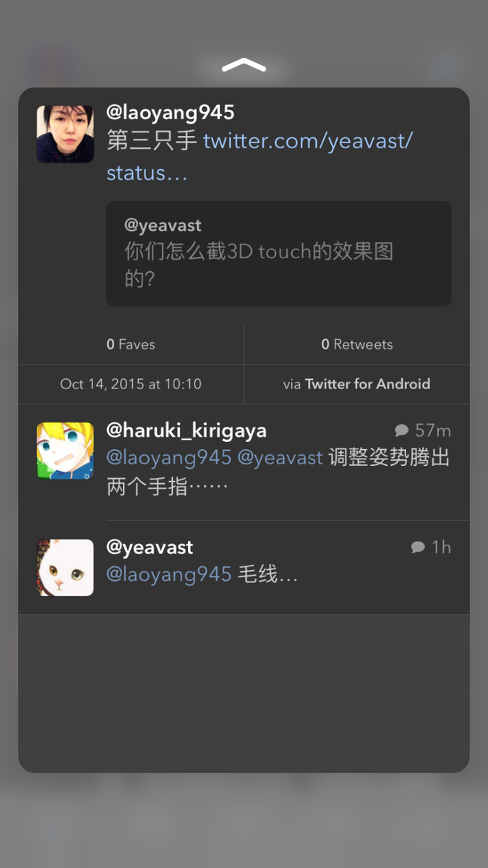The width and height of the screenshot is (488, 868).
Task: Tap the 0 Retweets counter
Action: pos(357,344)
